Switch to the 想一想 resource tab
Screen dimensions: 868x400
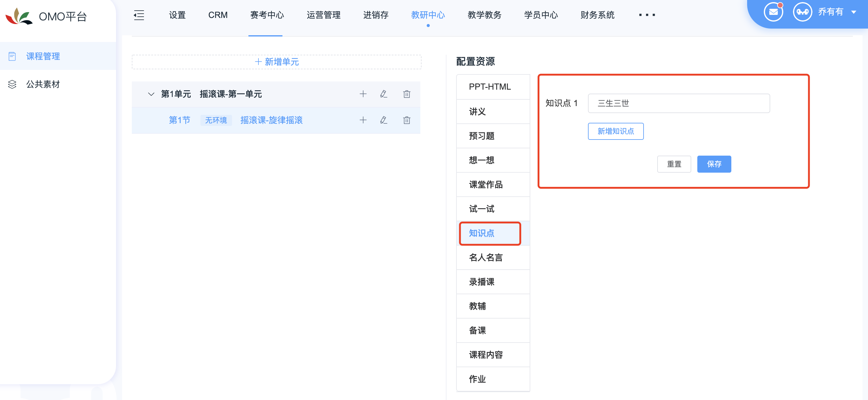(493, 160)
